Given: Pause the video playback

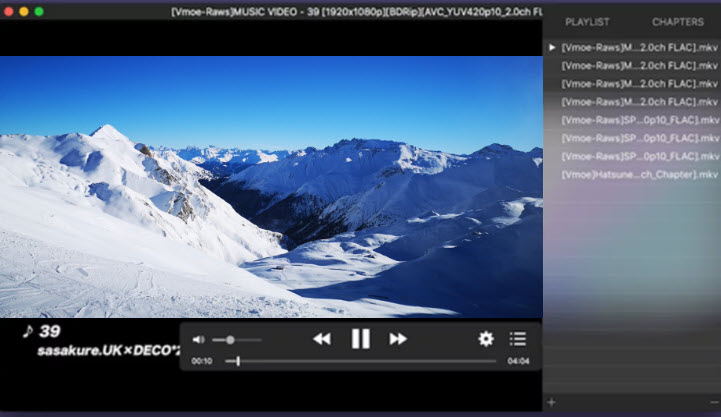Looking at the screenshot, I should (360, 339).
